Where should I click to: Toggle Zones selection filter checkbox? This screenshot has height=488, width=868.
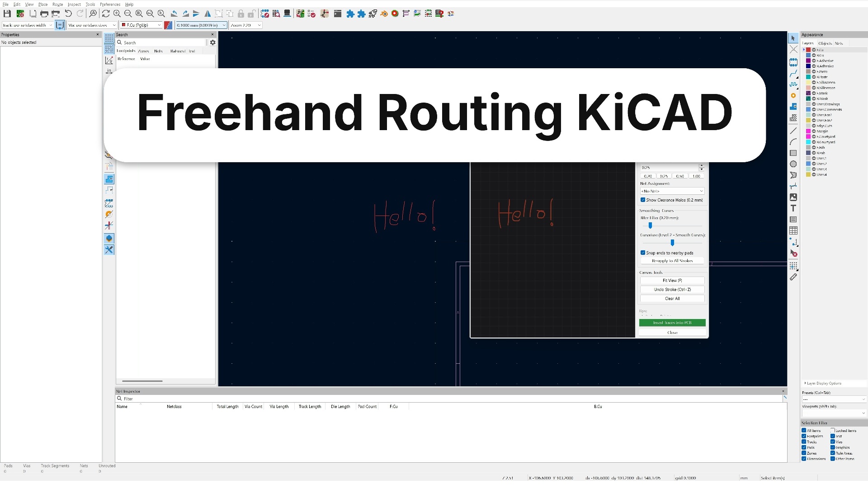pos(804,453)
